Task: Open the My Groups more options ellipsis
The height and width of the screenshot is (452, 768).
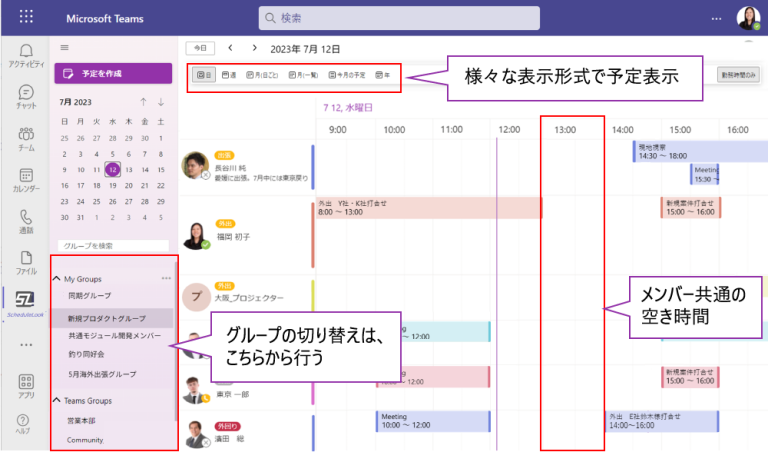Action: pos(166,278)
